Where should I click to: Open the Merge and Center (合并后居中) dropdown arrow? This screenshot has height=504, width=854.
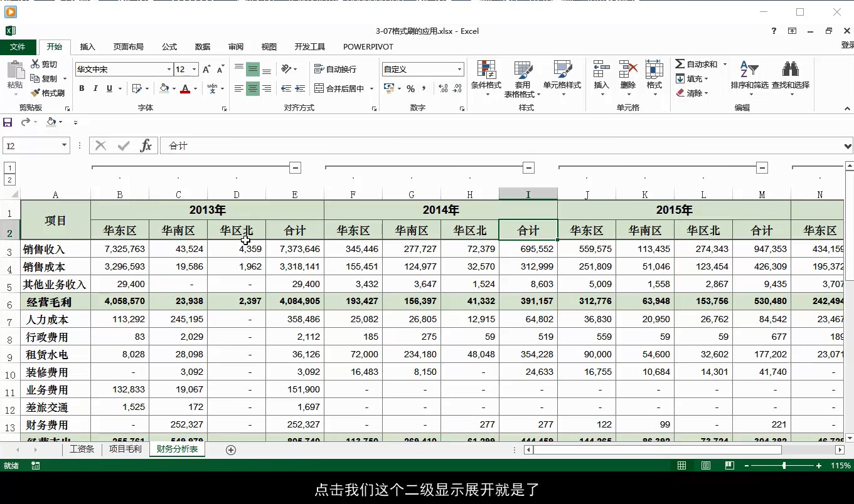pyautogui.click(x=371, y=88)
